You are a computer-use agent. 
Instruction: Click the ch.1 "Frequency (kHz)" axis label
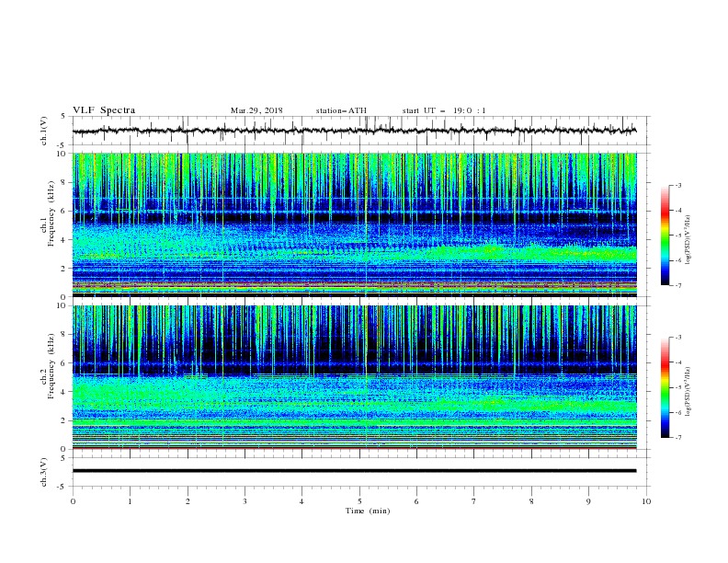(51, 212)
